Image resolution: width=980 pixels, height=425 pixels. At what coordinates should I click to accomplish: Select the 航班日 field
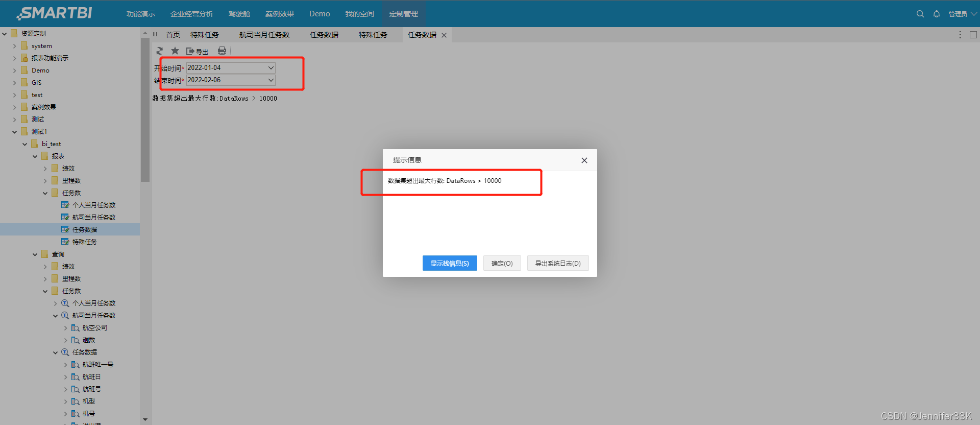coord(92,376)
